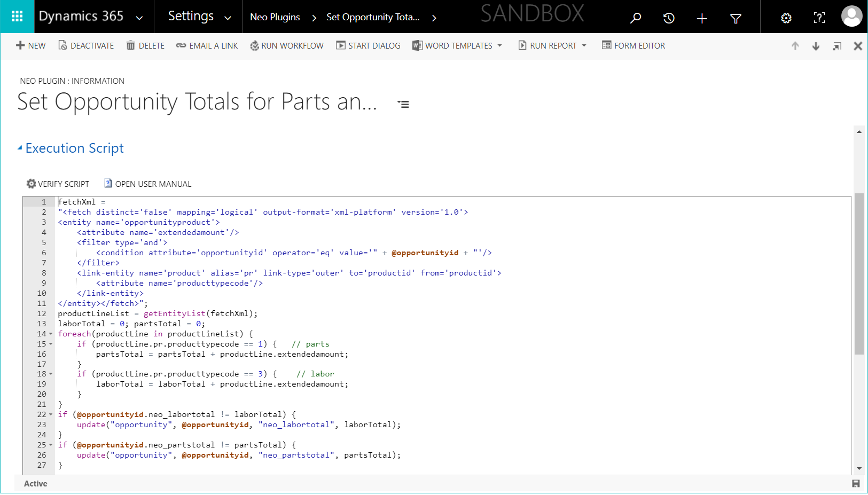
Task: Open the help question mark icon
Action: (x=819, y=18)
